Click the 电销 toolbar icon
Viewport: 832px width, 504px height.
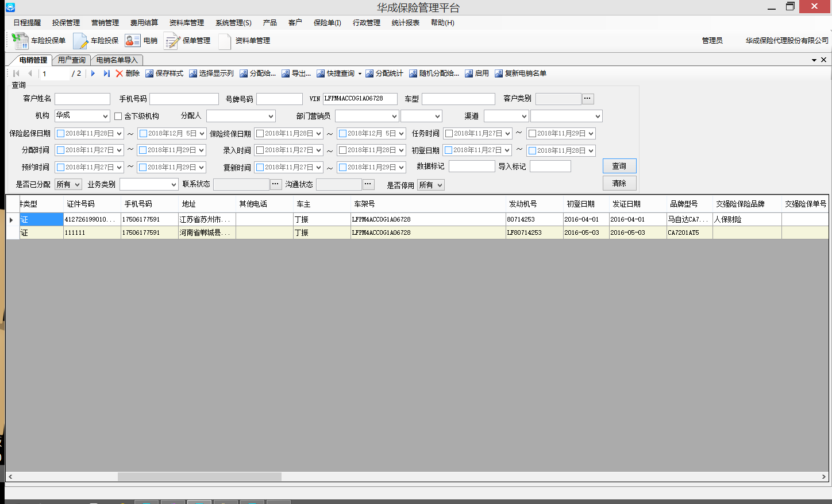pos(133,41)
